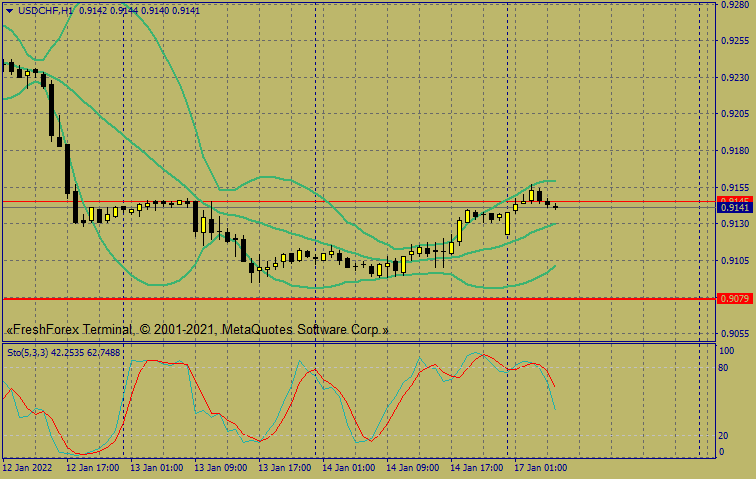Click the red 0.9079 price label
Image resolution: width=756 pixels, height=479 pixels.
pyautogui.click(x=735, y=299)
